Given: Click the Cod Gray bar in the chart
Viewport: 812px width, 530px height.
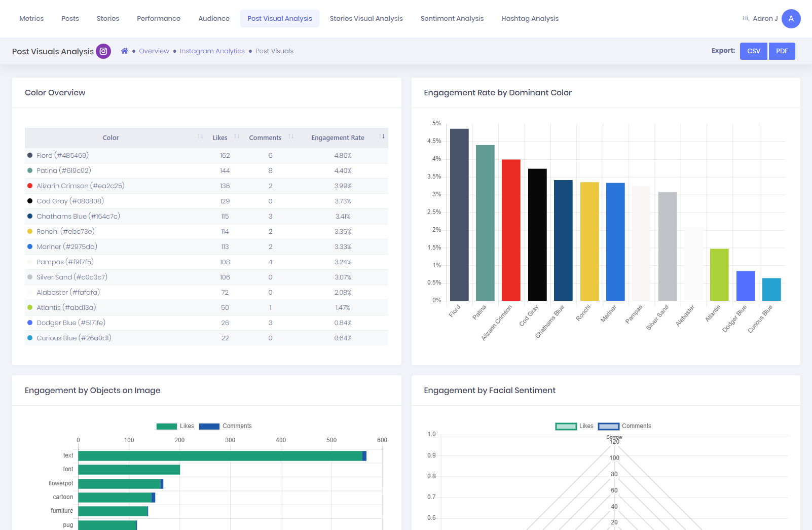Looking at the screenshot, I should [537, 235].
